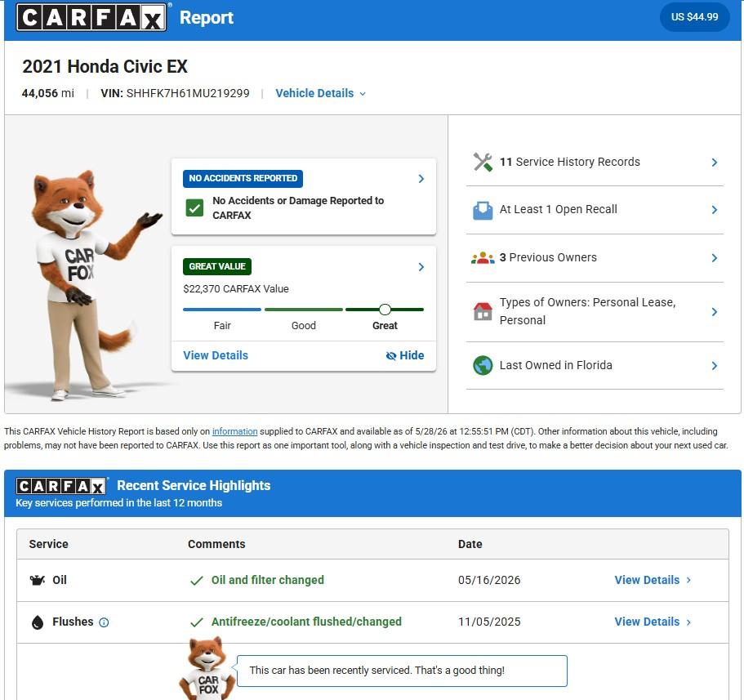Click the CARFAX logo in Recent Service Highlights
The width and height of the screenshot is (744, 700).
(60, 486)
